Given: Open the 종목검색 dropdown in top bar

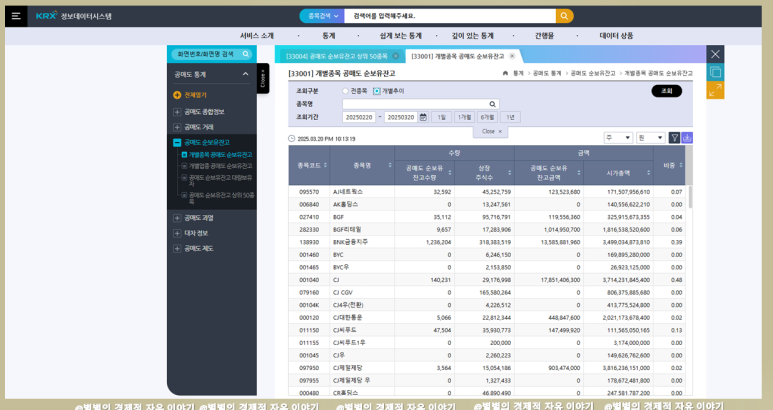Looking at the screenshot, I should coord(322,16).
